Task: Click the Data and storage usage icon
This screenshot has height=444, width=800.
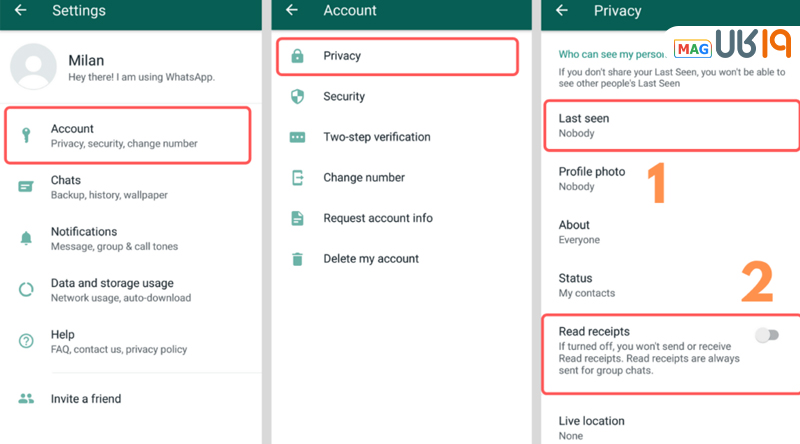Action: tap(26, 290)
